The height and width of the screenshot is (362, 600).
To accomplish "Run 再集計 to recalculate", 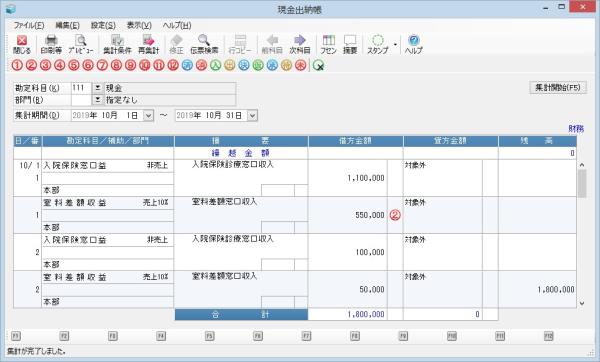I will 148,44.
